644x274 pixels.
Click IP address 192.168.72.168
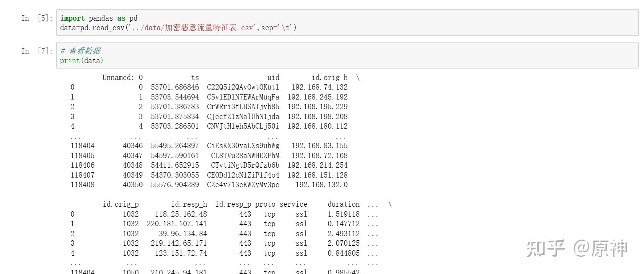(320, 156)
